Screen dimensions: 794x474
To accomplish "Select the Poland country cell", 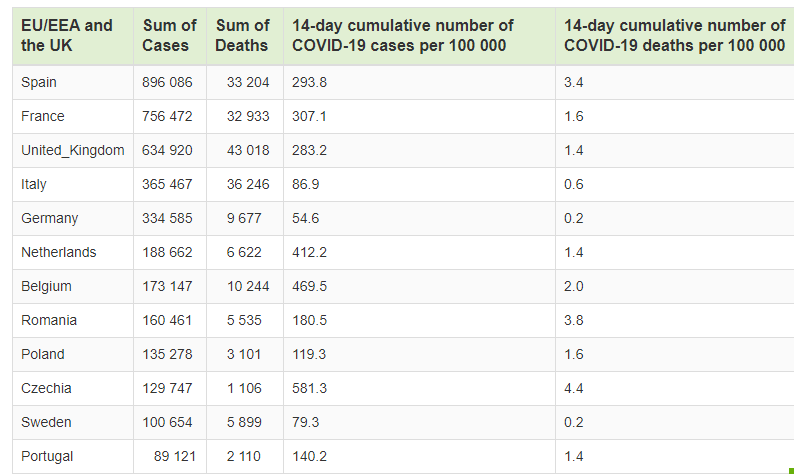I will [x=43, y=354].
